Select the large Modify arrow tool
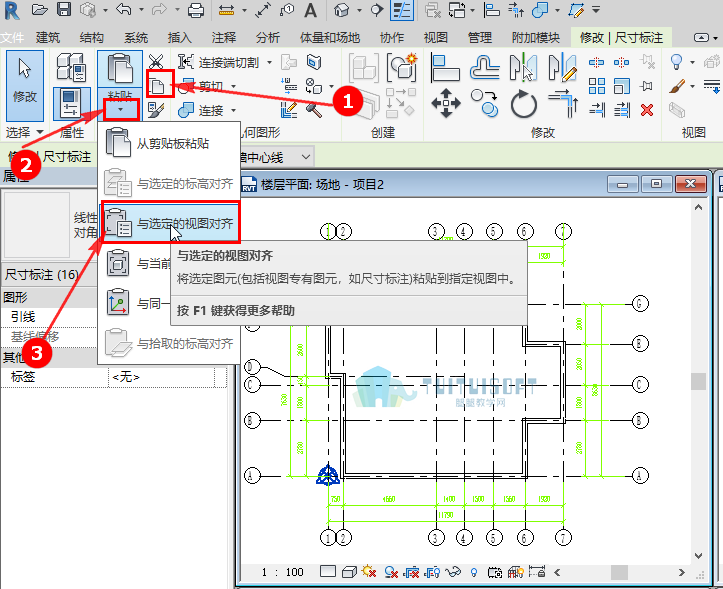The width and height of the screenshot is (723, 589). click(24, 85)
